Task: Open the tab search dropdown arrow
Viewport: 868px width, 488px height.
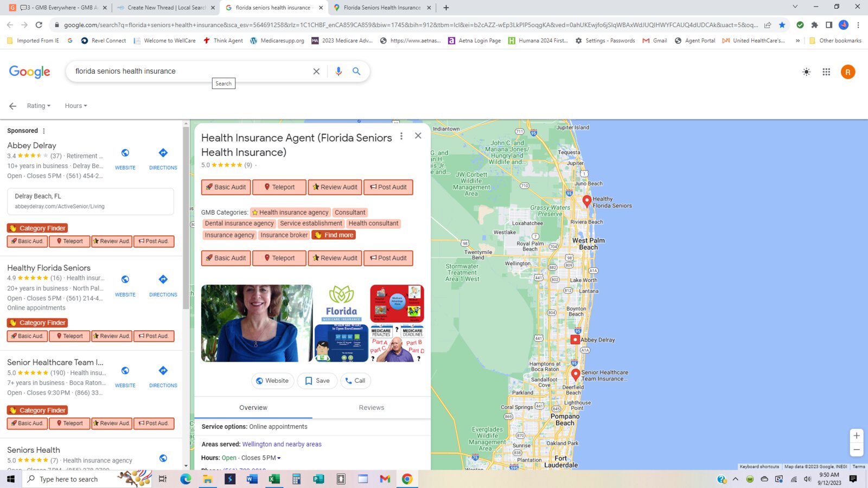Action: (795, 7)
